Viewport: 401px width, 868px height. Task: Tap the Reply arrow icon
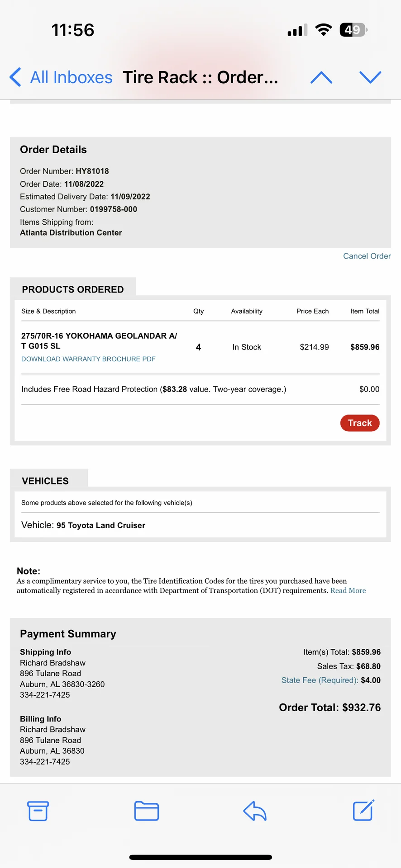click(x=255, y=811)
